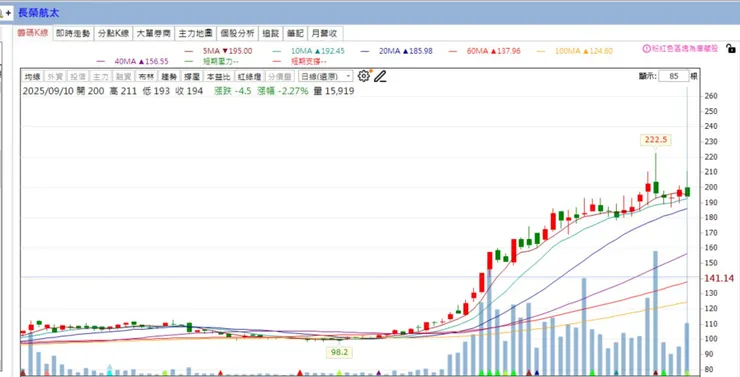Switch to the 分點K線 tab
The width and height of the screenshot is (740, 377).
(x=113, y=34)
